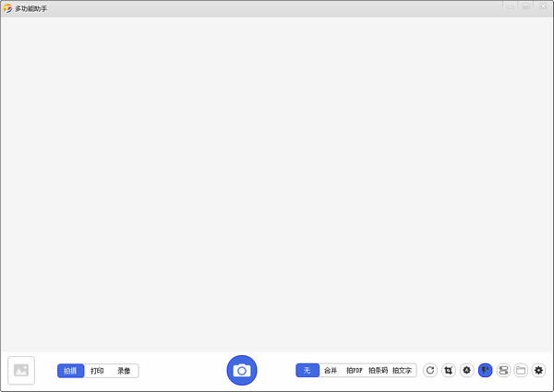The image size is (554, 392).
Task: Choose the 拍PDF capture option
Action: point(355,370)
